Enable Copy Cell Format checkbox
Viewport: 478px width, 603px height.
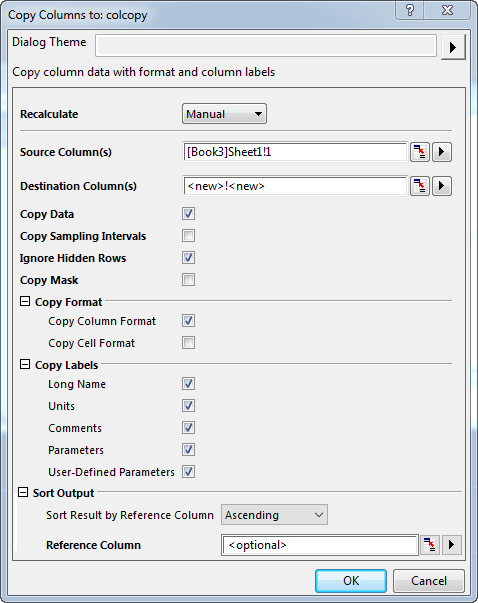click(x=188, y=343)
